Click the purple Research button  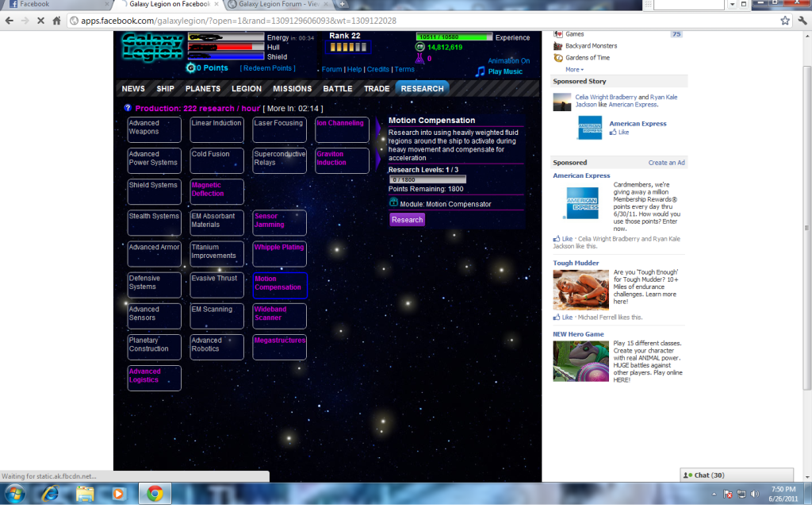407,220
